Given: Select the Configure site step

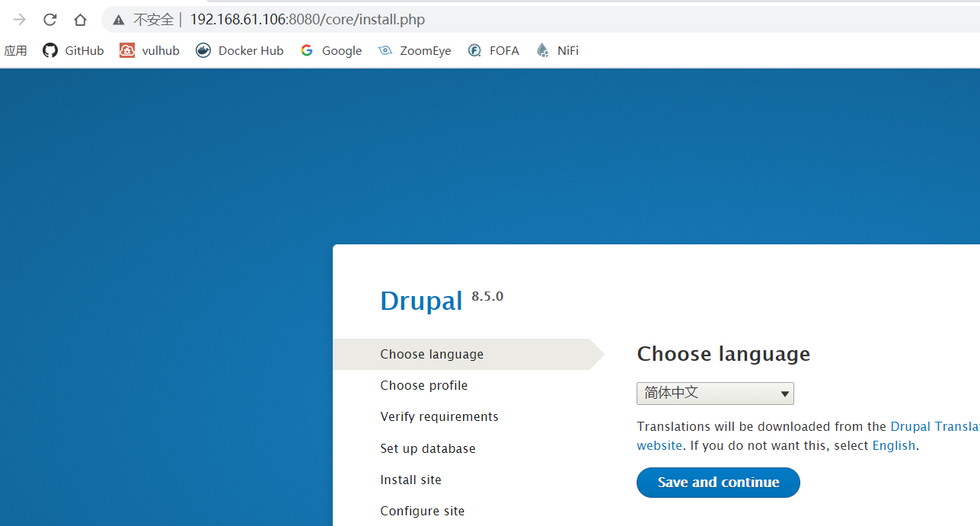Looking at the screenshot, I should (423, 512).
